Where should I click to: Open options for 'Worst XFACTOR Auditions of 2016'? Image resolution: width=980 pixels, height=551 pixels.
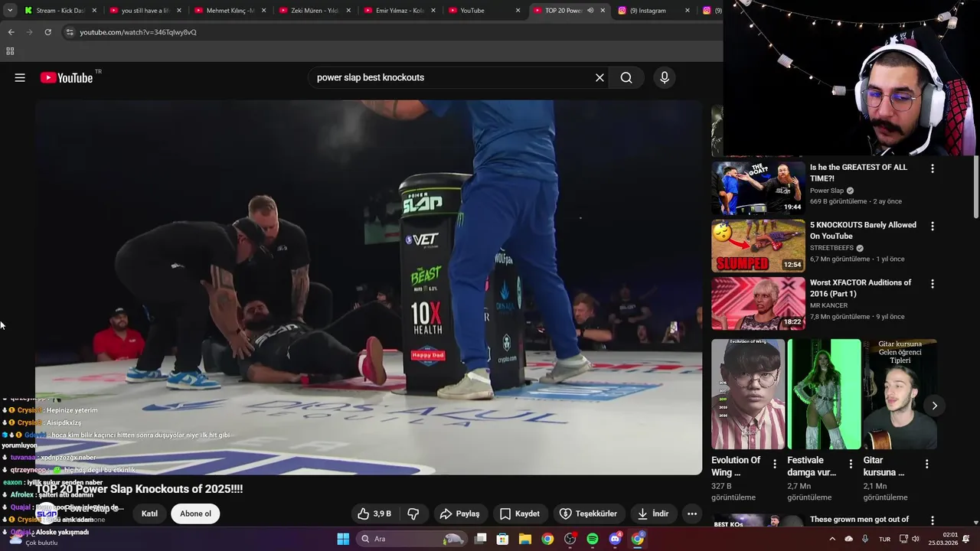pos(932,284)
